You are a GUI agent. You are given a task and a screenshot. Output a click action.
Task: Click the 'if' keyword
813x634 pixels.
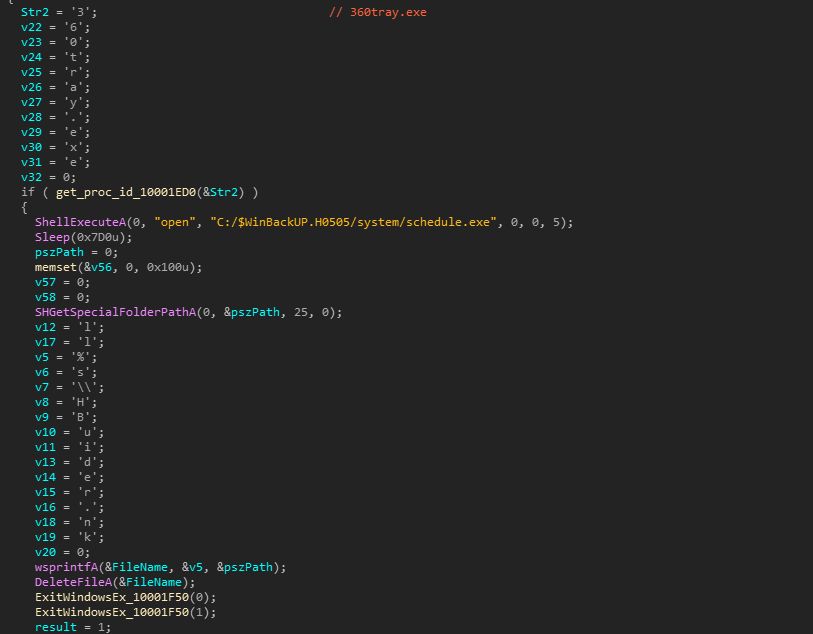click(x=27, y=192)
